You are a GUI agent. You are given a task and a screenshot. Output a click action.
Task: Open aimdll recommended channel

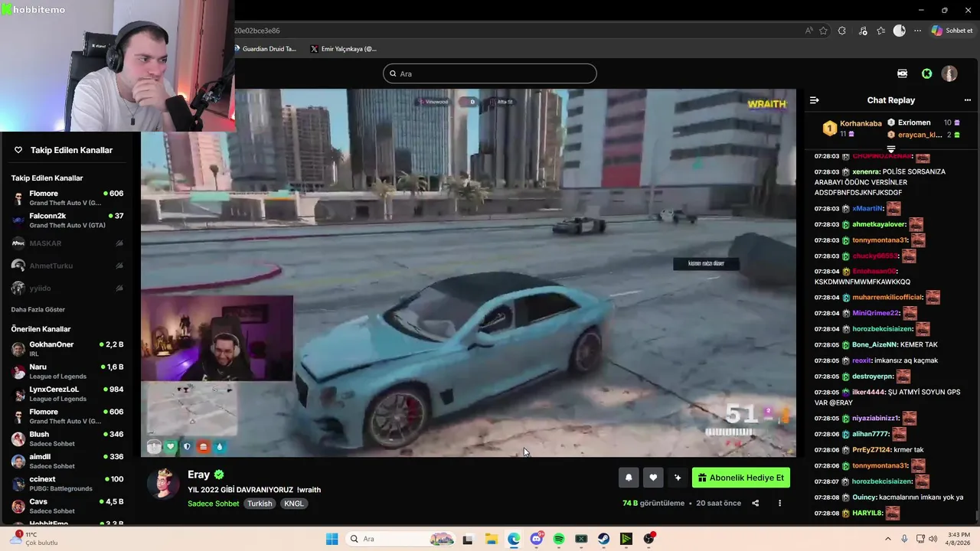[x=67, y=461]
